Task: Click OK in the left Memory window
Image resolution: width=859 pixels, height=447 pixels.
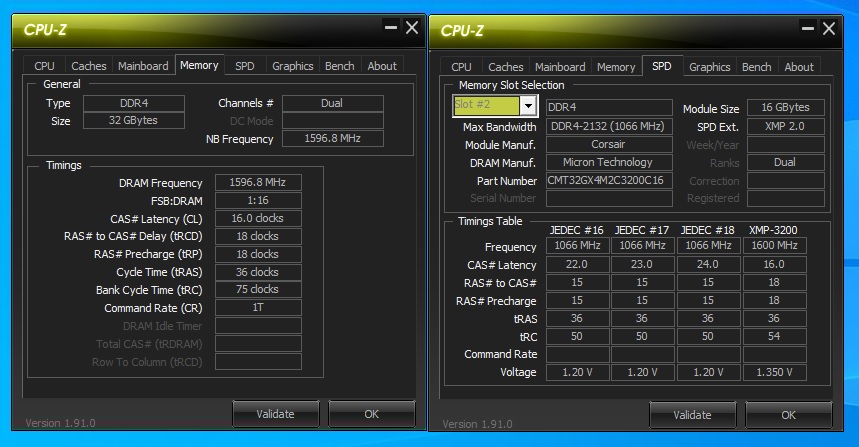Action: [371, 414]
